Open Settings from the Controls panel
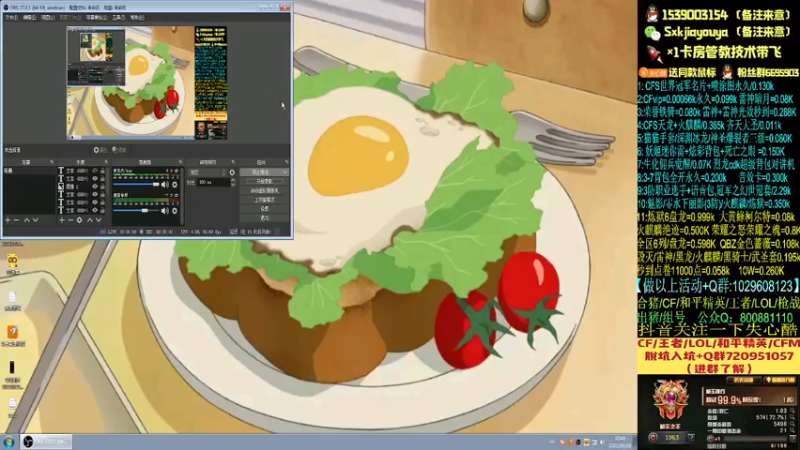Image resolution: width=800 pixels, height=450 pixels. coord(264,209)
